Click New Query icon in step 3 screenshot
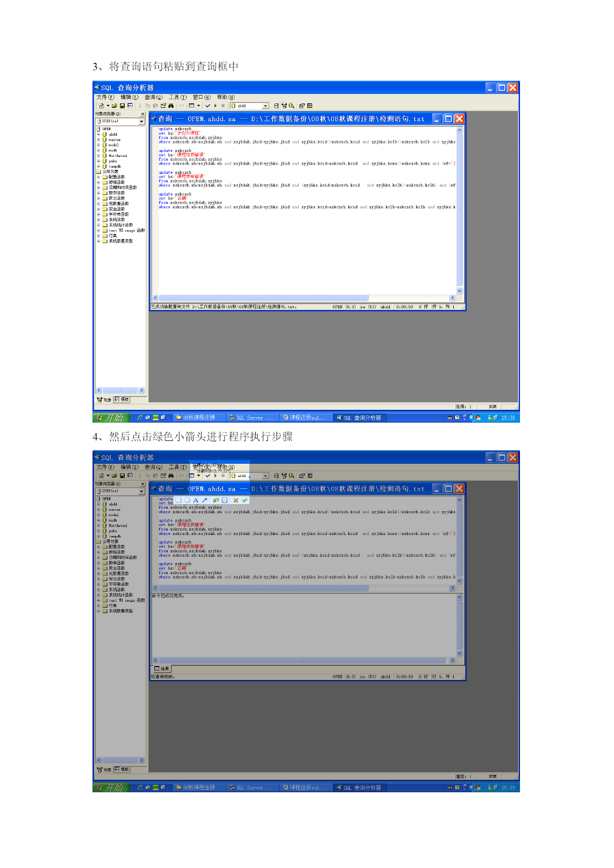Image resolution: width=614 pixels, height=868 pixels. coord(101,105)
